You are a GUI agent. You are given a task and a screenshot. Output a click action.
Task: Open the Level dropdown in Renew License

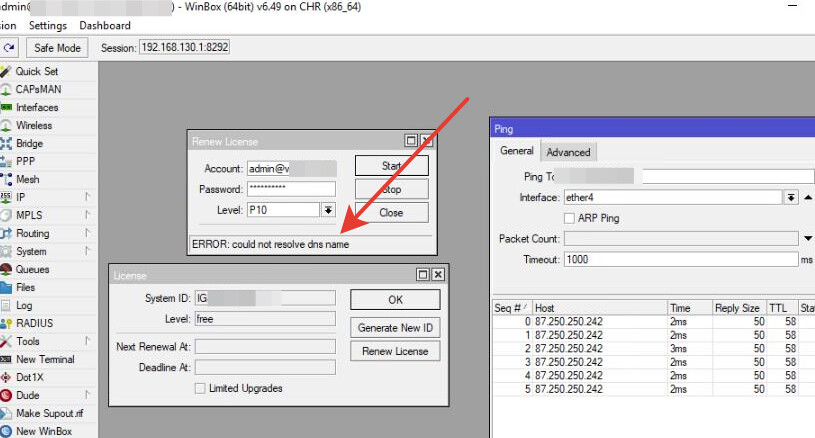pos(328,210)
